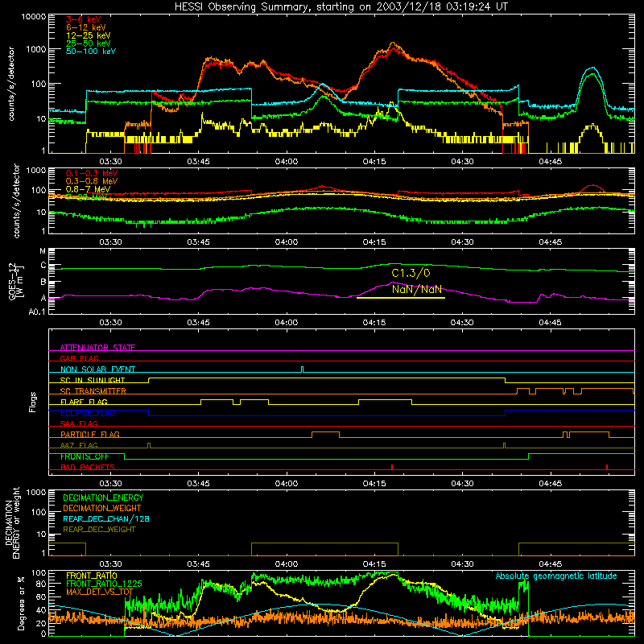Screen dimensions: 644x644
Task: Click 04:00 time label under top panel
Action: coord(287,162)
